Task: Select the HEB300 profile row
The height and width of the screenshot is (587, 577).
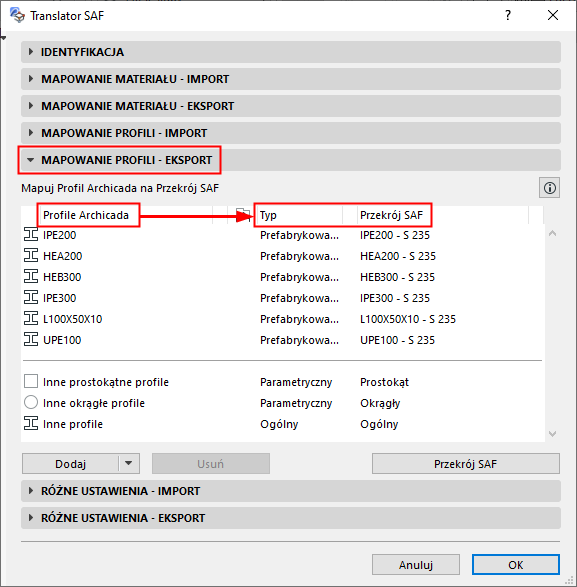Action: coord(283,277)
